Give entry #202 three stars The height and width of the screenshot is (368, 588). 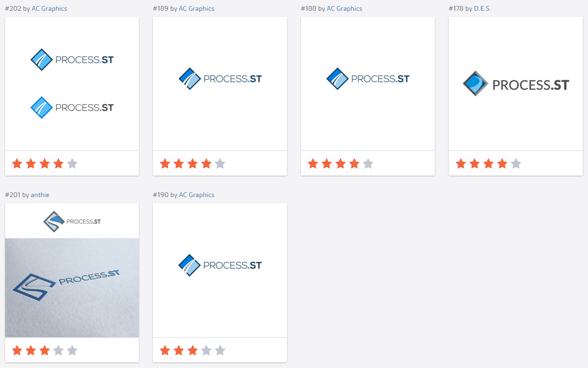tap(45, 164)
